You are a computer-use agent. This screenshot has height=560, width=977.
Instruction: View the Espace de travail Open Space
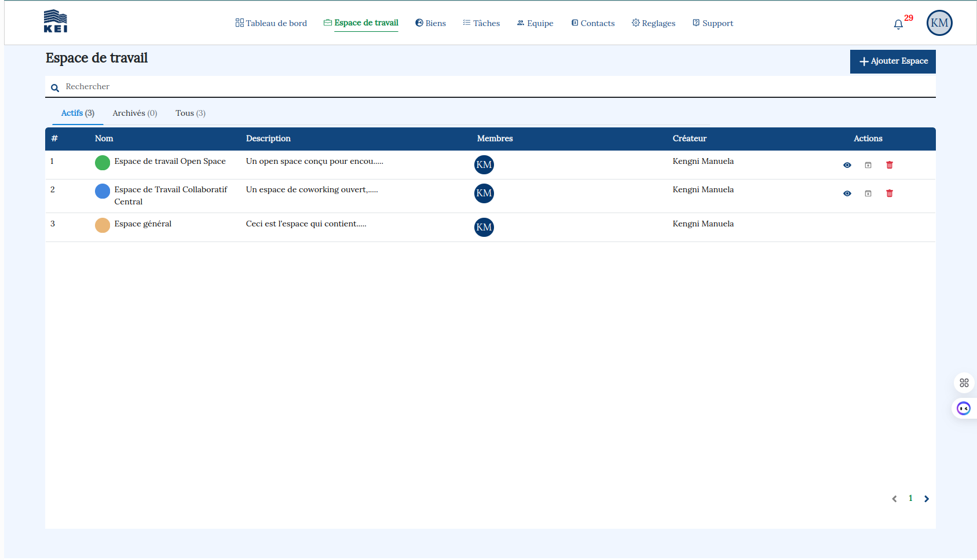tap(847, 165)
